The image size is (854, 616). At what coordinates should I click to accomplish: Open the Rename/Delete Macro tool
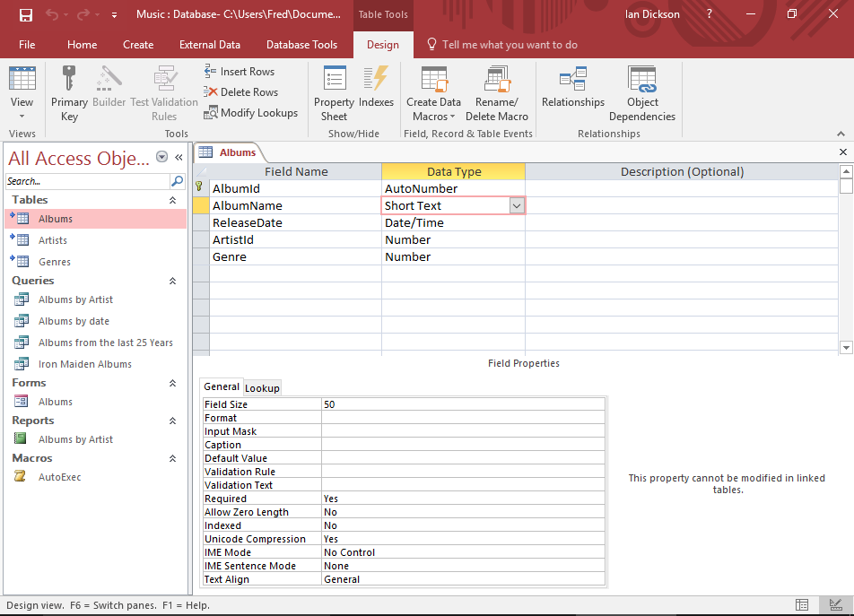click(497, 88)
